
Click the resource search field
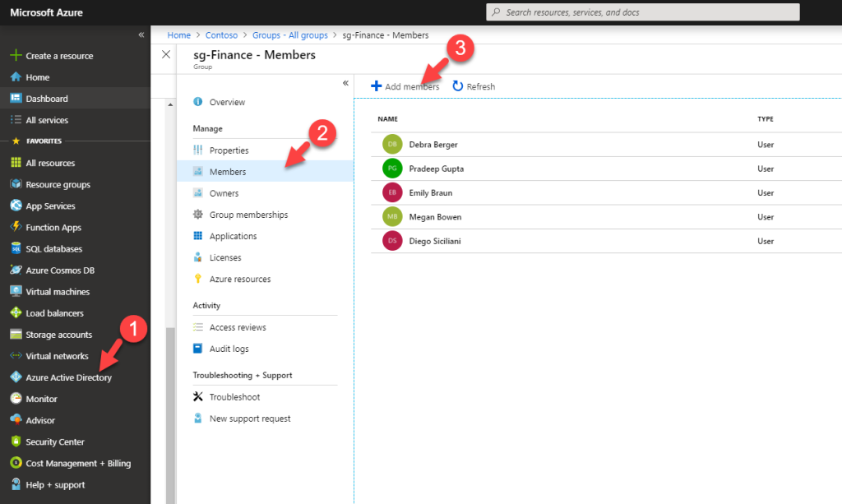pyautogui.click(x=641, y=12)
